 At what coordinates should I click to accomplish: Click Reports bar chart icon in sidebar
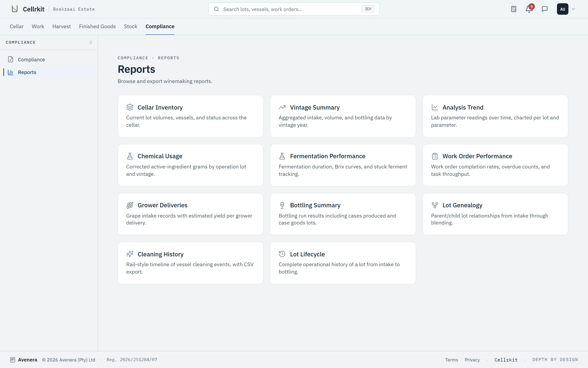10,72
